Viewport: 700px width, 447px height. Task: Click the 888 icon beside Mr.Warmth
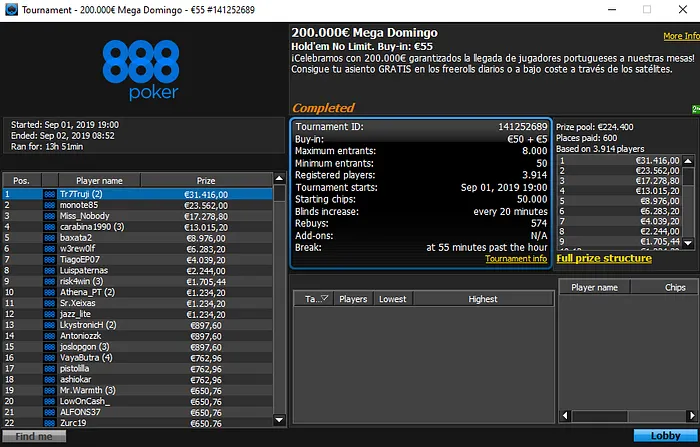[50, 391]
